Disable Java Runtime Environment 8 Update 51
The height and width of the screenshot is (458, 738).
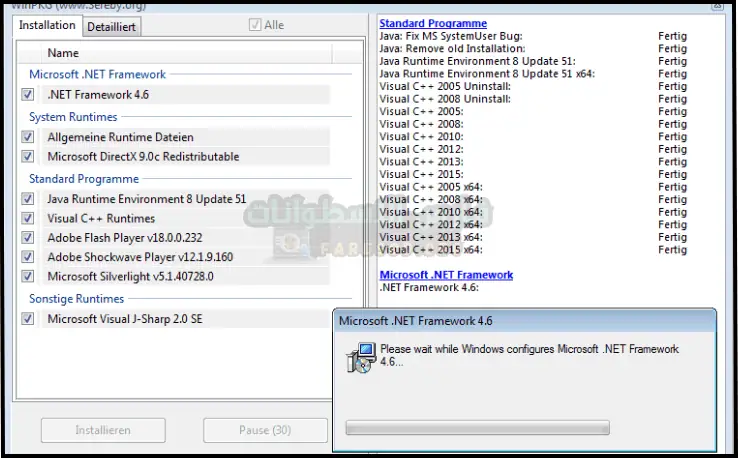[x=28, y=199]
